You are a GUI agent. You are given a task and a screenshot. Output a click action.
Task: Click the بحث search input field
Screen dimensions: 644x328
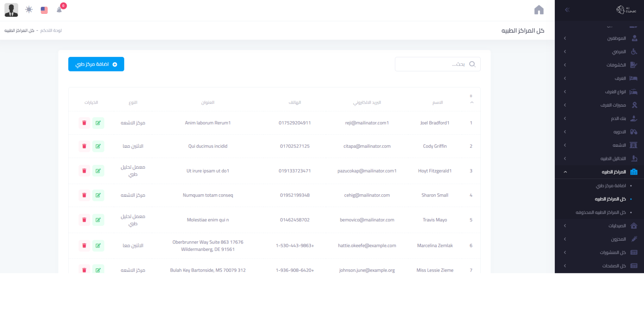433,64
